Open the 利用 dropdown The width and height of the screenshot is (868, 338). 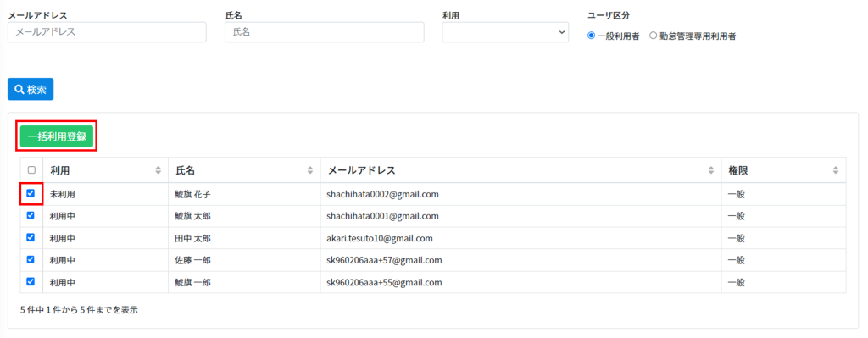click(x=505, y=32)
